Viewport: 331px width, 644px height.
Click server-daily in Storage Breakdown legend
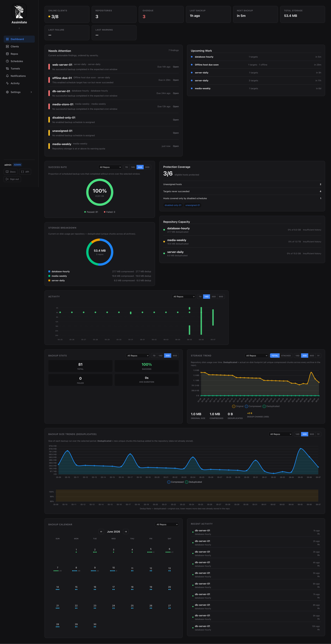tap(100, 281)
